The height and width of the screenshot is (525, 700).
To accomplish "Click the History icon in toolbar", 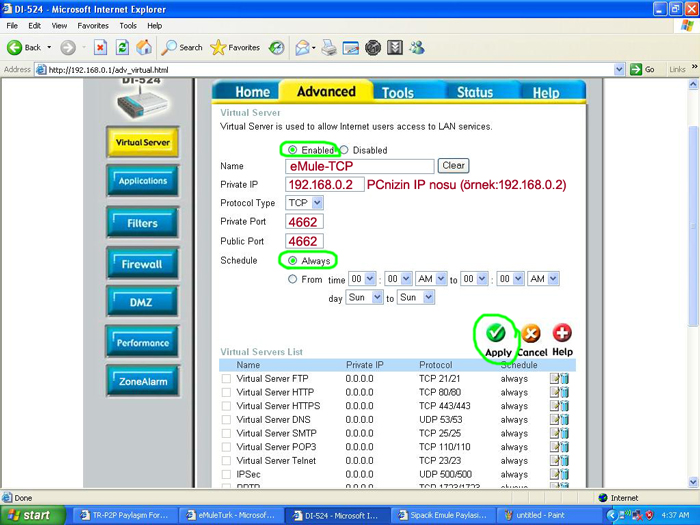I will click(276, 47).
